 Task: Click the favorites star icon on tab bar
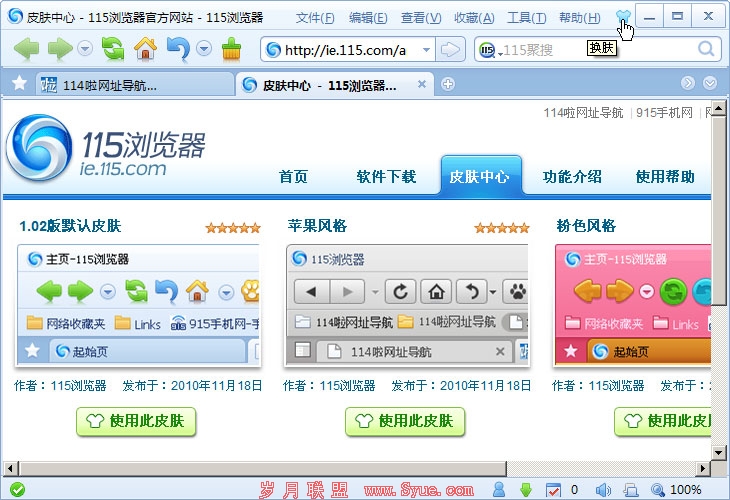click(x=20, y=83)
